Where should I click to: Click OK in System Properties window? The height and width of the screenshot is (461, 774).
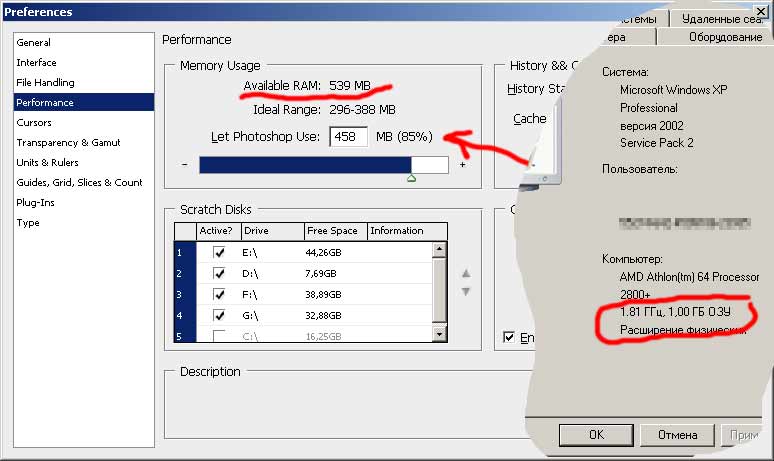(596, 435)
